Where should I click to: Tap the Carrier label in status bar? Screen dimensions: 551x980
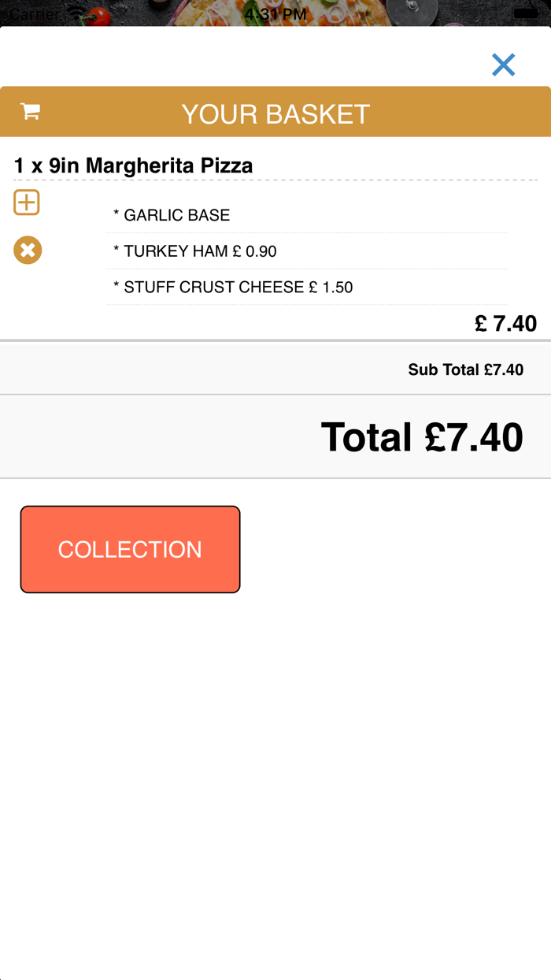(34, 13)
